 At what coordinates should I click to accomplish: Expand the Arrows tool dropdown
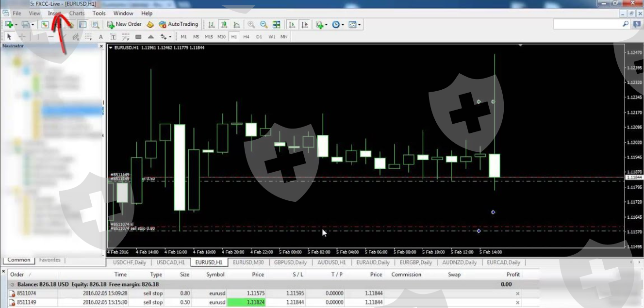(170, 37)
